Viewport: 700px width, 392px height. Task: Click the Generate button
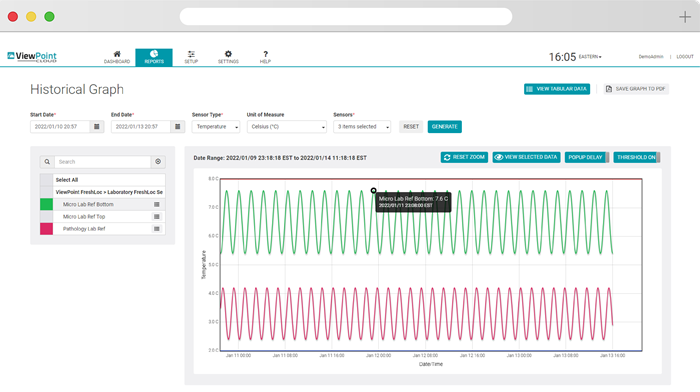445,127
